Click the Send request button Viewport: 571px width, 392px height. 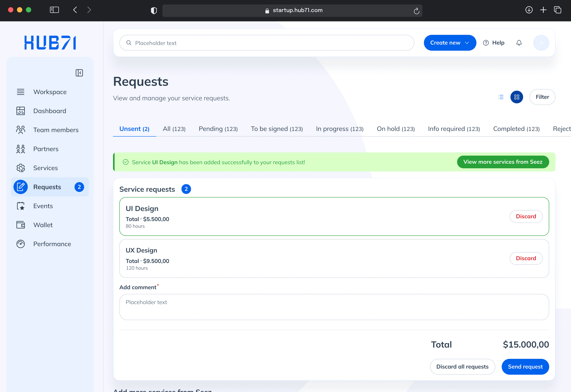click(525, 367)
